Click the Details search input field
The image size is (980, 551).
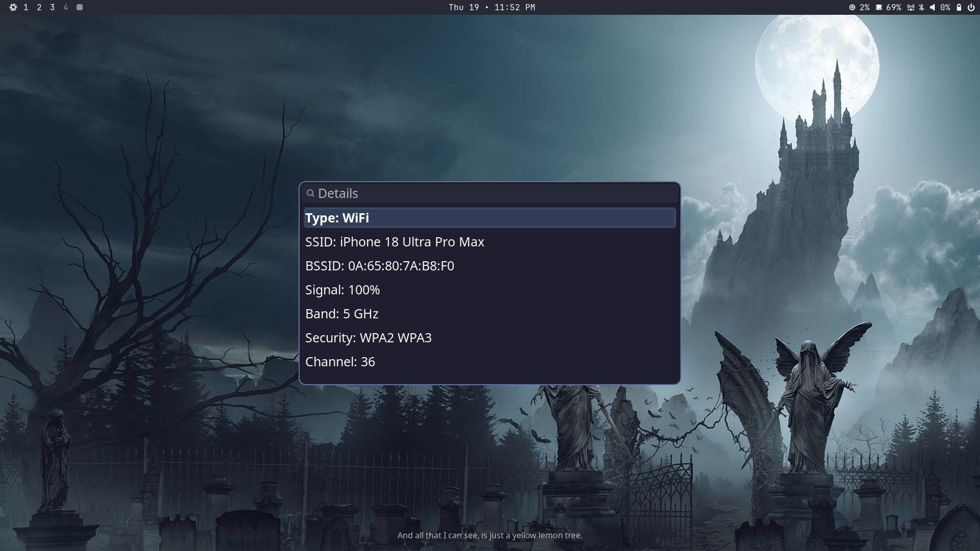pos(490,193)
